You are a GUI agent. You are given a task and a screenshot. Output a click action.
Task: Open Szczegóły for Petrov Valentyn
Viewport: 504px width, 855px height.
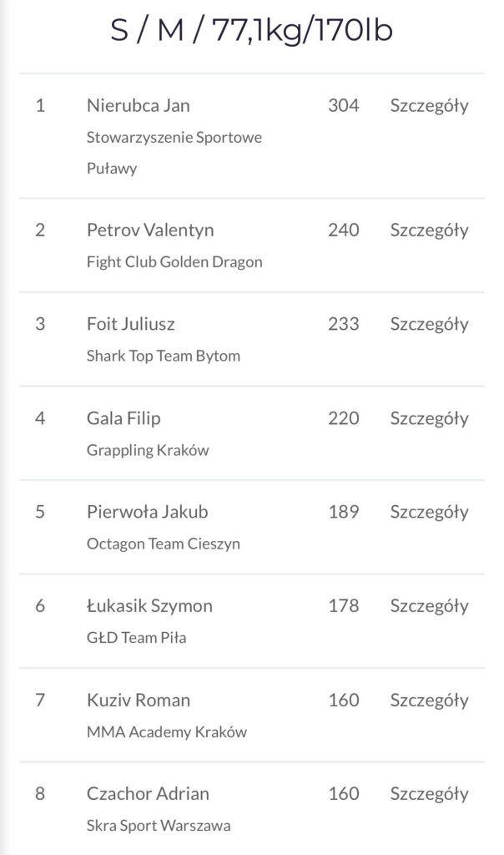click(429, 230)
